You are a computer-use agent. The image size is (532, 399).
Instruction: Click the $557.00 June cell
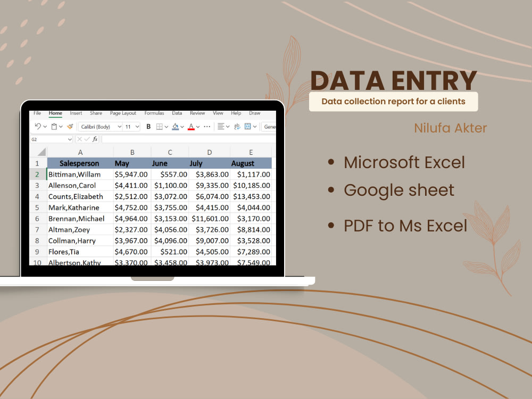[x=170, y=174]
